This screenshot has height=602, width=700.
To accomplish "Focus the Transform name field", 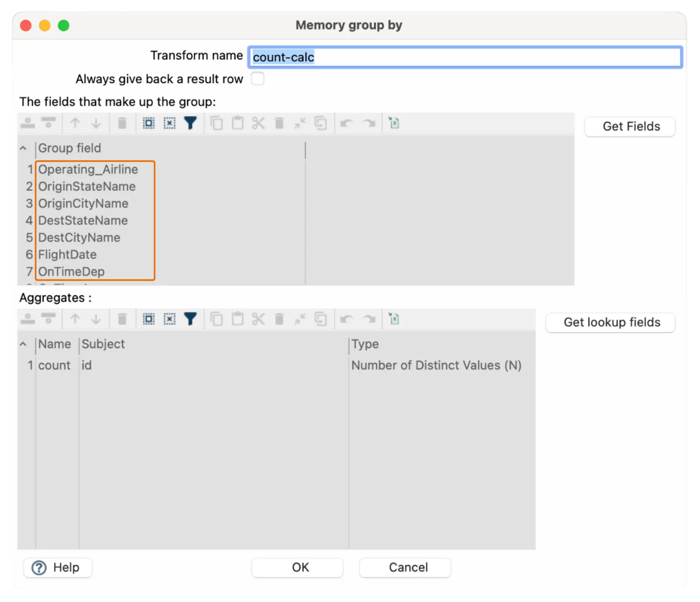I will point(465,57).
